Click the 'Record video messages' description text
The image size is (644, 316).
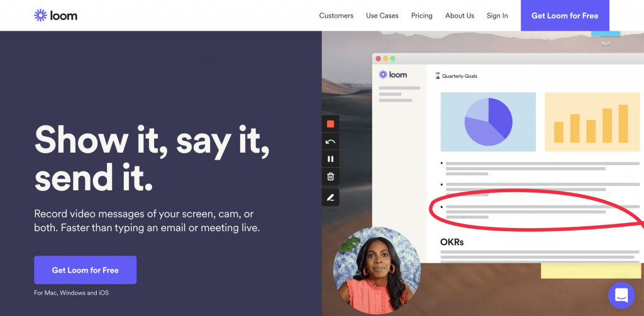pyautogui.click(x=147, y=221)
